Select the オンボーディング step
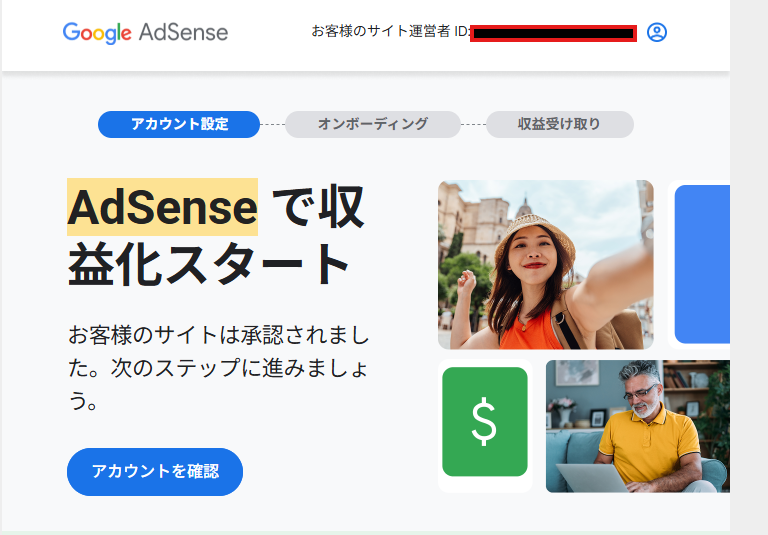The image size is (768, 535). pos(373,124)
